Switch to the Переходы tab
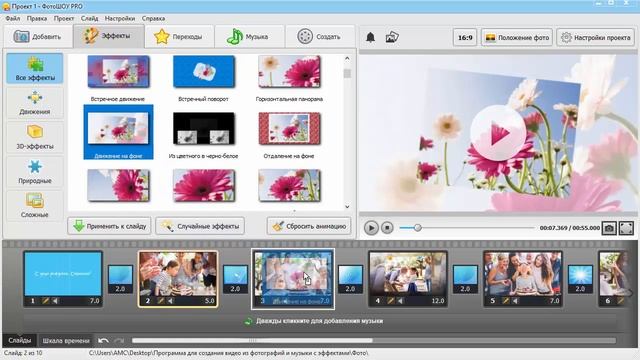The image size is (640, 360). [179, 37]
